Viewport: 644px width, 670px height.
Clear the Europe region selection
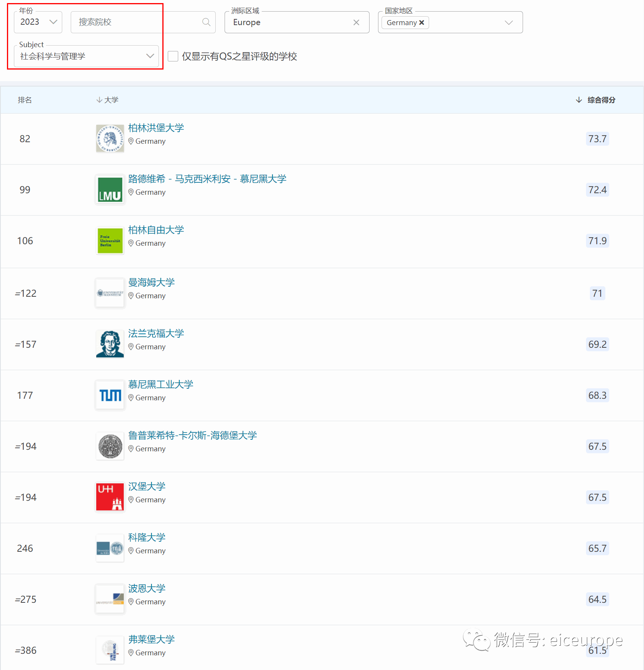click(356, 22)
